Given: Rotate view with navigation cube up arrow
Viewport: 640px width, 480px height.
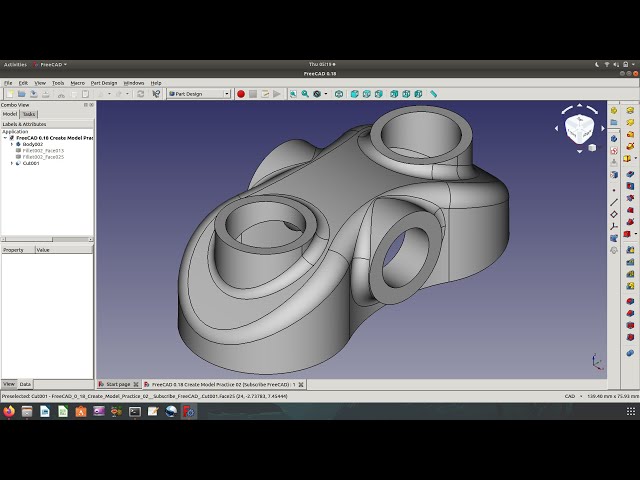Looking at the screenshot, I should point(580,105).
